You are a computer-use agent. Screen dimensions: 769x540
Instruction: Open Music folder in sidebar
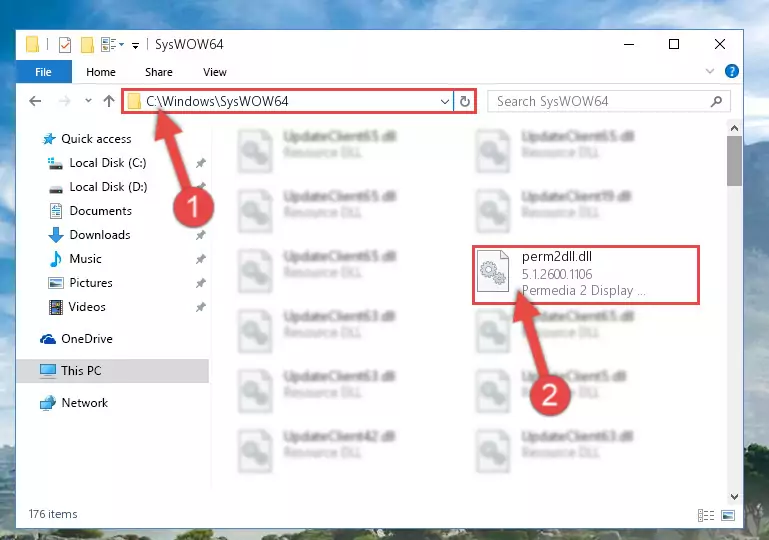tap(85, 259)
